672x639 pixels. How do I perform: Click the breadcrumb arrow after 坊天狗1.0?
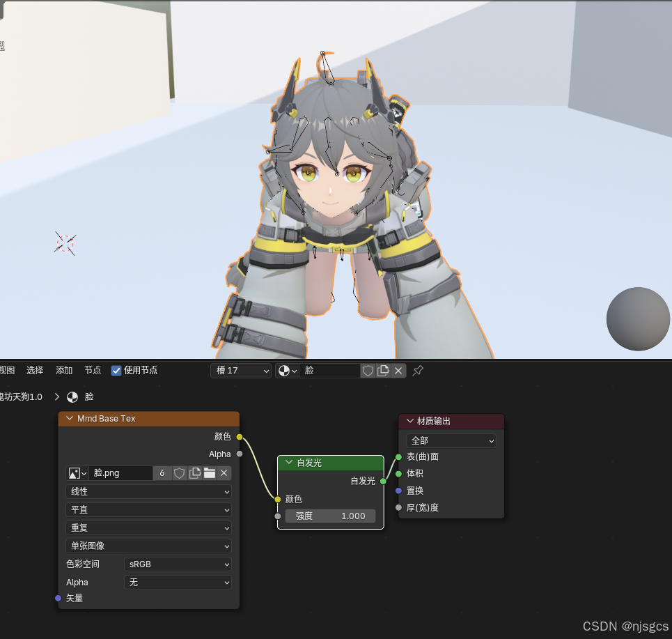click(56, 397)
